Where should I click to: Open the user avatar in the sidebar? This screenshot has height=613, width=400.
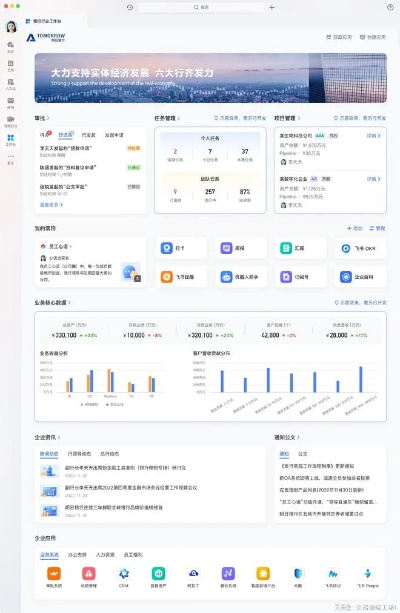click(x=11, y=27)
